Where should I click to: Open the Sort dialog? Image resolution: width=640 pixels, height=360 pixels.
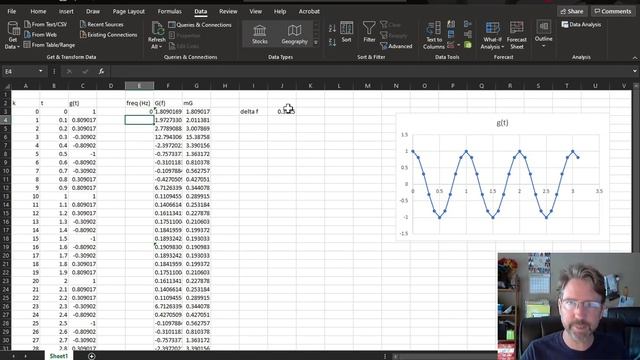pos(347,32)
